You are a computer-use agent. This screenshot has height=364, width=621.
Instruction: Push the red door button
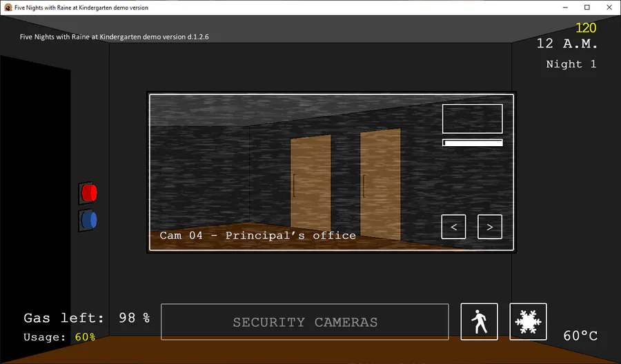pyautogui.click(x=88, y=193)
